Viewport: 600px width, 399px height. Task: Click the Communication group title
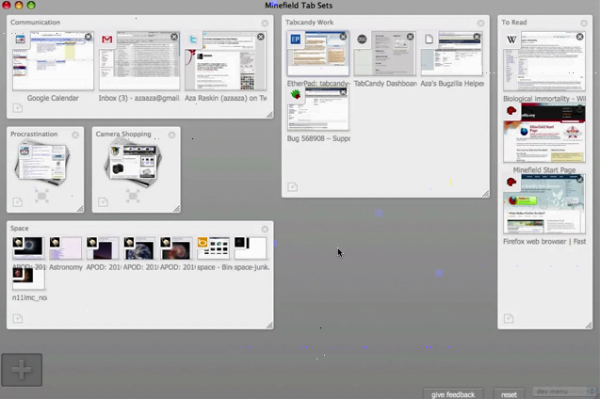[x=35, y=22]
